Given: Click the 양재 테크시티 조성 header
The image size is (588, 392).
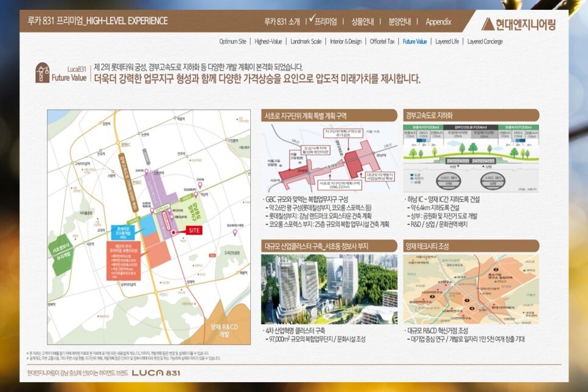Looking at the screenshot, I should pyautogui.click(x=471, y=247).
